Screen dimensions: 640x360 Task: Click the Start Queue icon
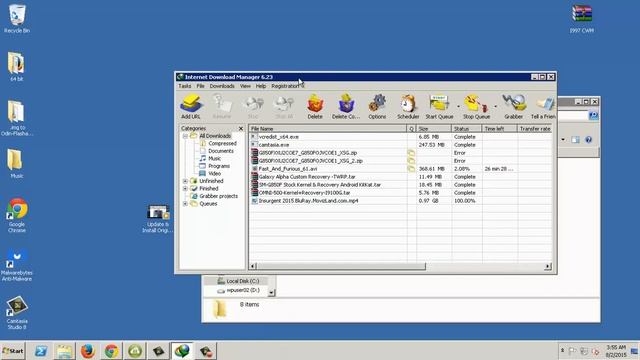[439, 107]
